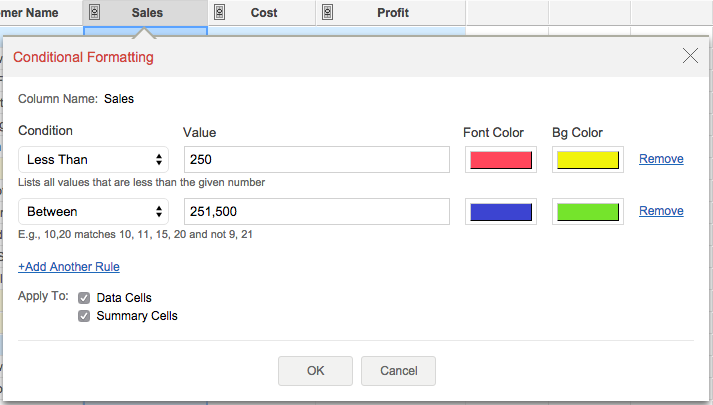Click the Cost column header icon

pos(220,13)
